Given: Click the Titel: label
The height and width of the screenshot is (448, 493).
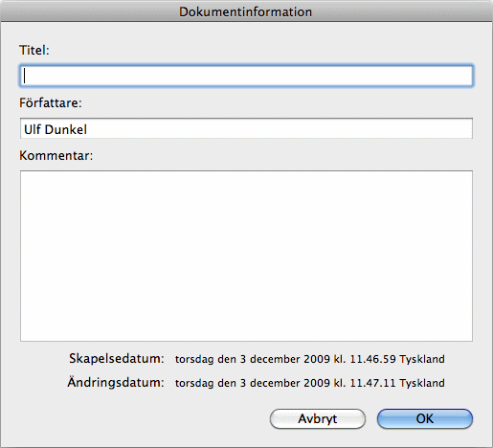Looking at the screenshot, I should click(x=34, y=50).
